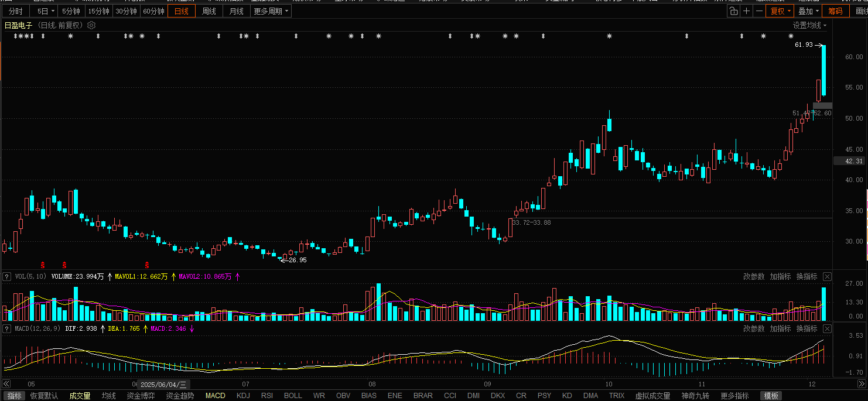Click 恢复默认 in indicator bar
The width and height of the screenshot is (868, 401).
(x=44, y=396)
